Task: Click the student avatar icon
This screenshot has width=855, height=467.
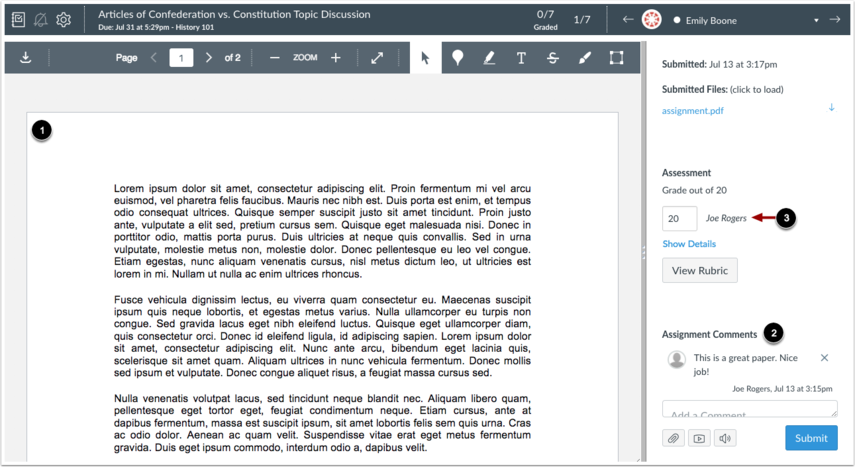Action: coord(652,20)
